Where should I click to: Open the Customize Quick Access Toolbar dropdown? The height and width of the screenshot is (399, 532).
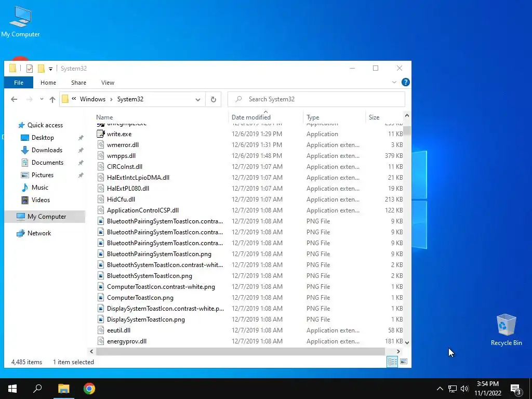tap(50, 69)
